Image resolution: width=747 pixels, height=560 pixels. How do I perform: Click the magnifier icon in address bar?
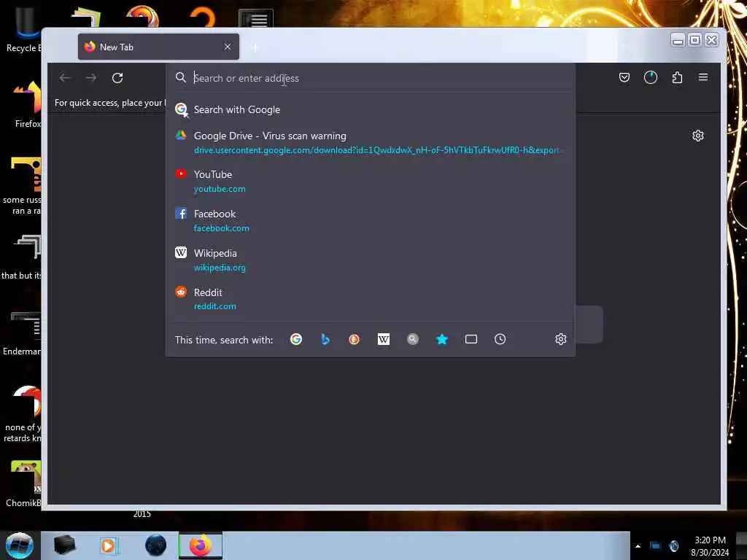point(181,77)
